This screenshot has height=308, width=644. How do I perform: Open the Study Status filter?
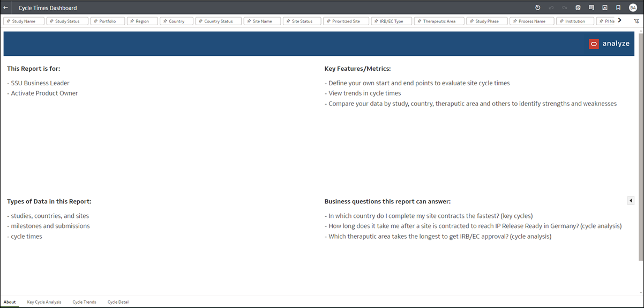pyautogui.click(x=68, y=21)
